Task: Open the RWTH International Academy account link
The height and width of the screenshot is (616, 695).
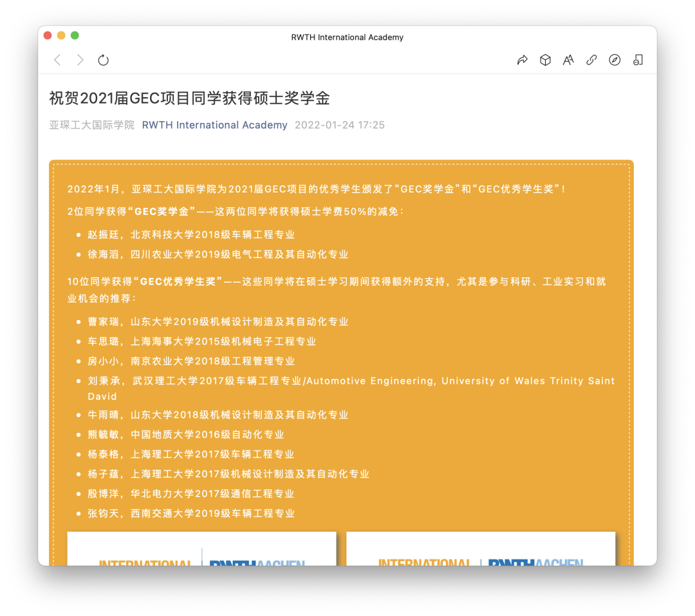Action: point(214,125)
